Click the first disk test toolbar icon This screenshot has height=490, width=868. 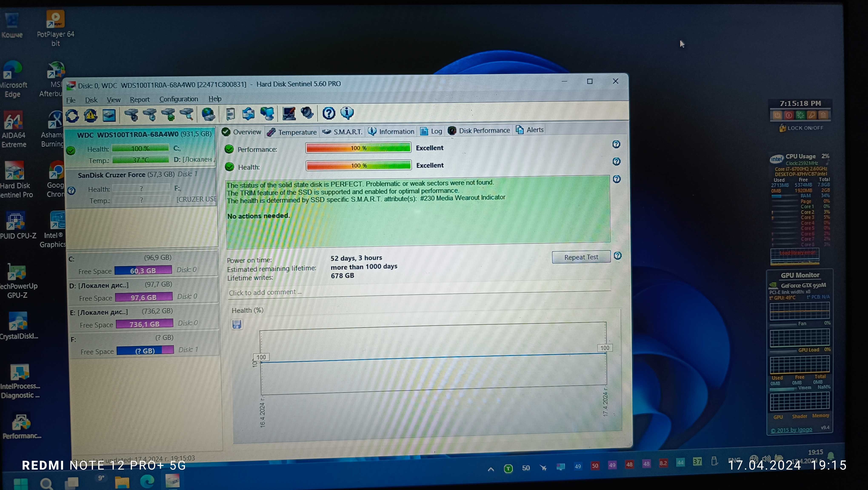pyautogui.click(x=131, y=115)
